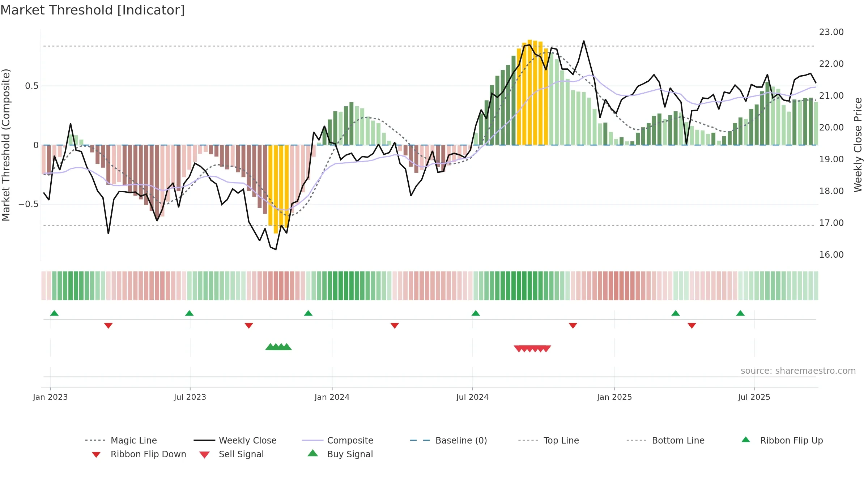Click the Jul 2024 axis label
Viewport: 868px width, 488px height.
pos(472,397)
